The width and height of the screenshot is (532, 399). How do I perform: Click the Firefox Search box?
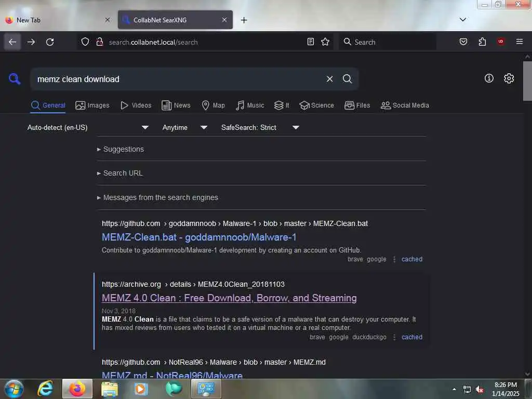click(x=387, y=42)
